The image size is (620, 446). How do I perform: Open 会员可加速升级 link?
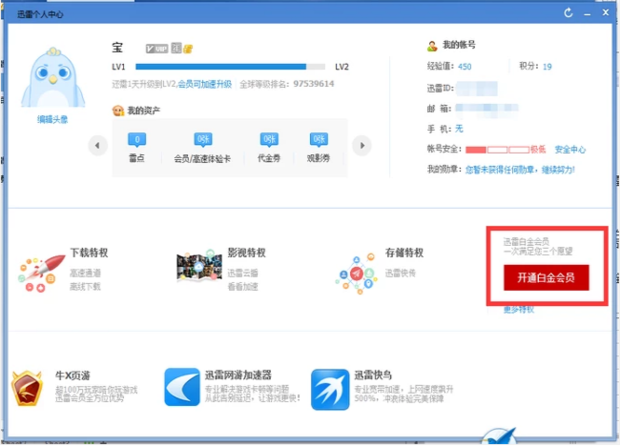point(204,84)
